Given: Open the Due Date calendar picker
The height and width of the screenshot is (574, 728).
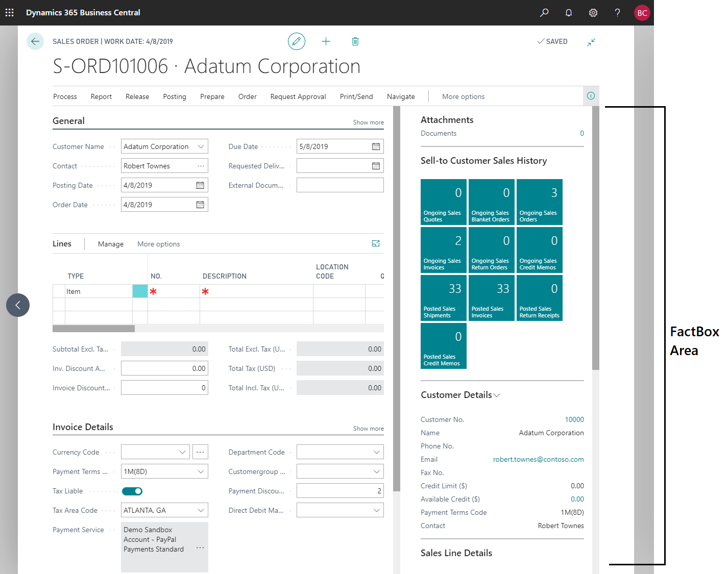Looking at the screenshot, I should click(376, 146).
